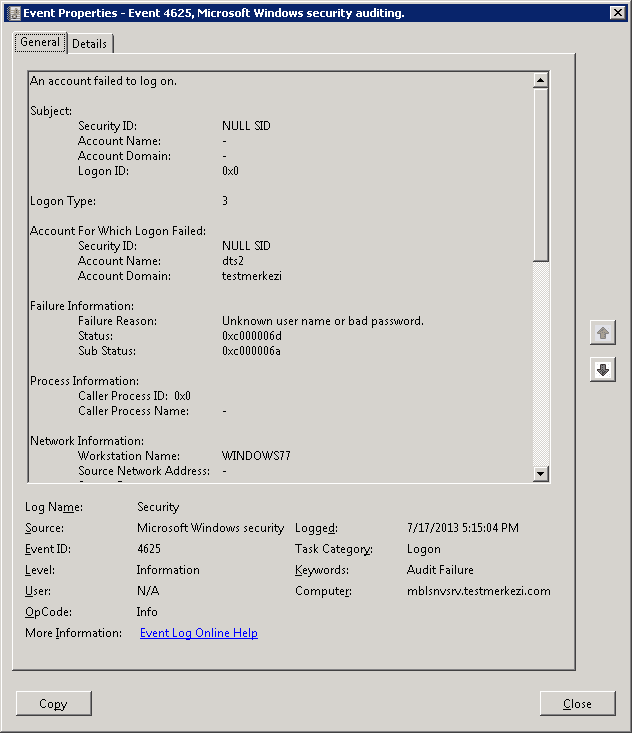The height and width of the screenshot is (733, 632).
Task: Click the Workstation Name 'WINDOWS77'
Action: 256,456
